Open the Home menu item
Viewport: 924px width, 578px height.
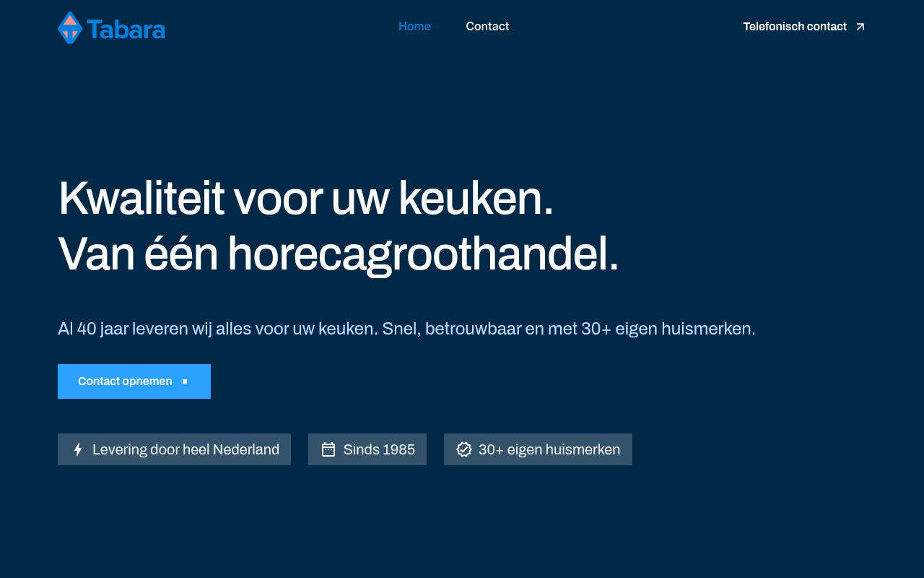tap(414, 27)
